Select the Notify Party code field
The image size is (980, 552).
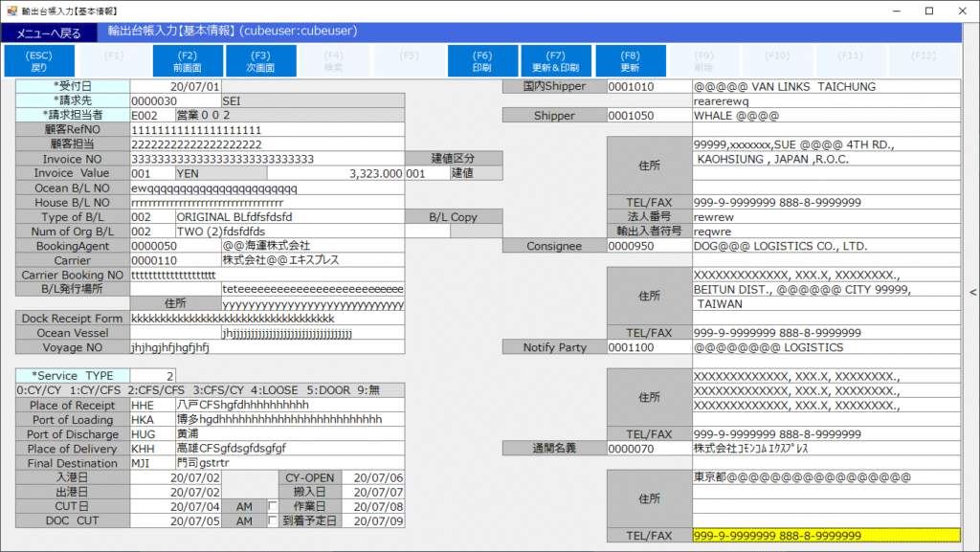tap(649, 347)
